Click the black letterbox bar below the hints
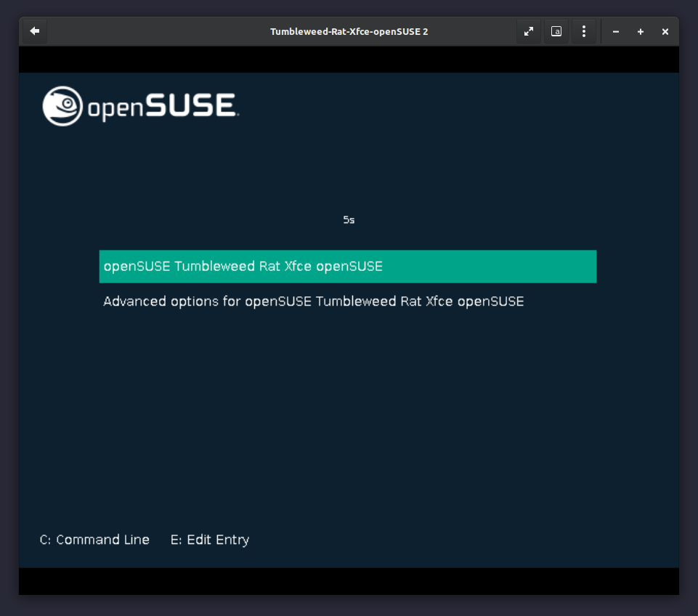Viewport: 698px width, 616px height. coord(349,581)
